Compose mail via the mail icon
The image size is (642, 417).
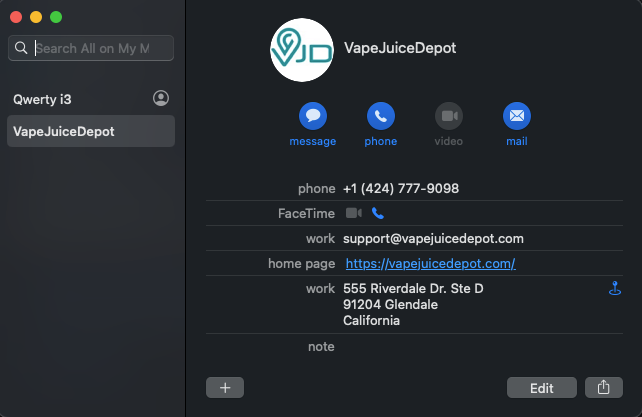click(517, 116)
